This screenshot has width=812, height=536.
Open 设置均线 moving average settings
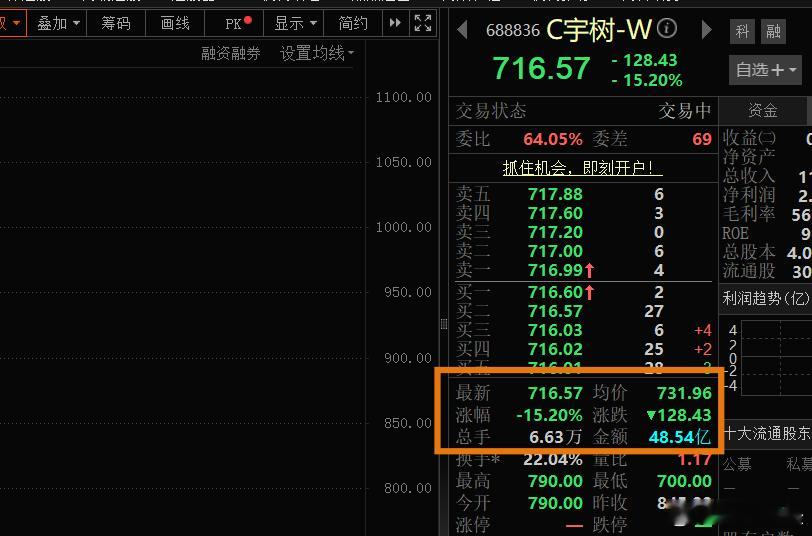[x=317, y=53]
